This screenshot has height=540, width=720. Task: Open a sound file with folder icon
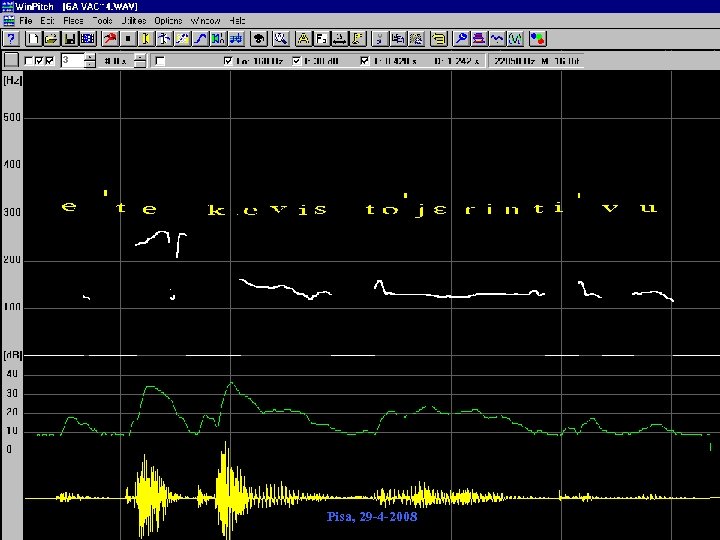coord(51,39)
